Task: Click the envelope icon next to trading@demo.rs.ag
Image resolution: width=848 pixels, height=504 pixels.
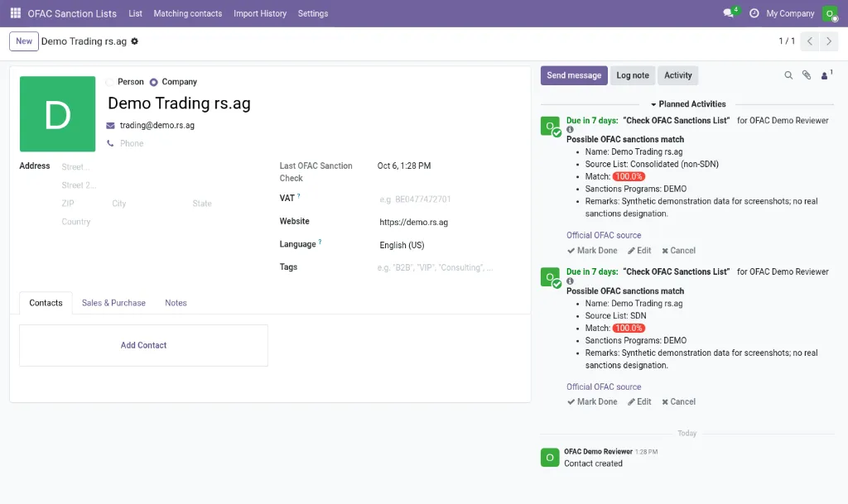Action: click(110, 125)
